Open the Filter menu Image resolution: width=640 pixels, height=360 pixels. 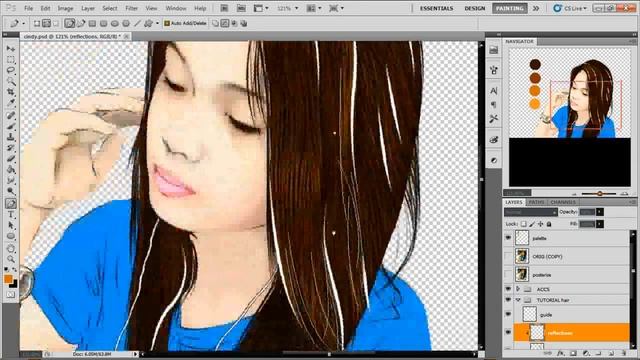[x=131, y=8]
